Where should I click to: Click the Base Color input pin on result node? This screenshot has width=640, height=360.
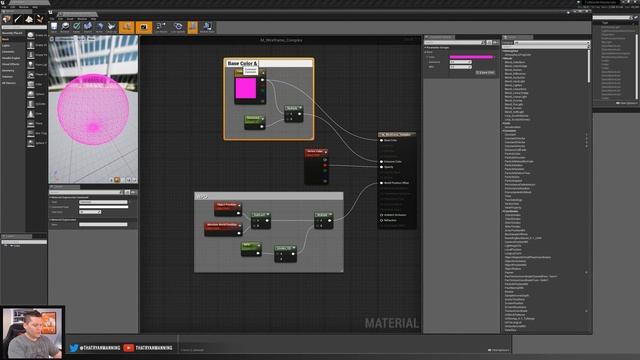(382, 140)
